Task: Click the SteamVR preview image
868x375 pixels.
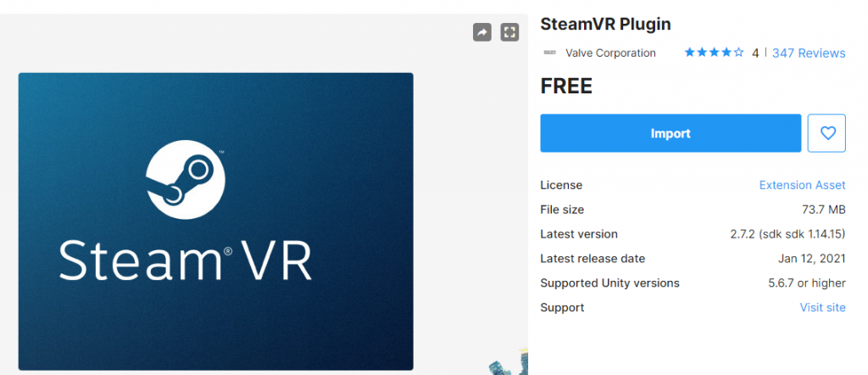Action: click(x=216, y=221)
